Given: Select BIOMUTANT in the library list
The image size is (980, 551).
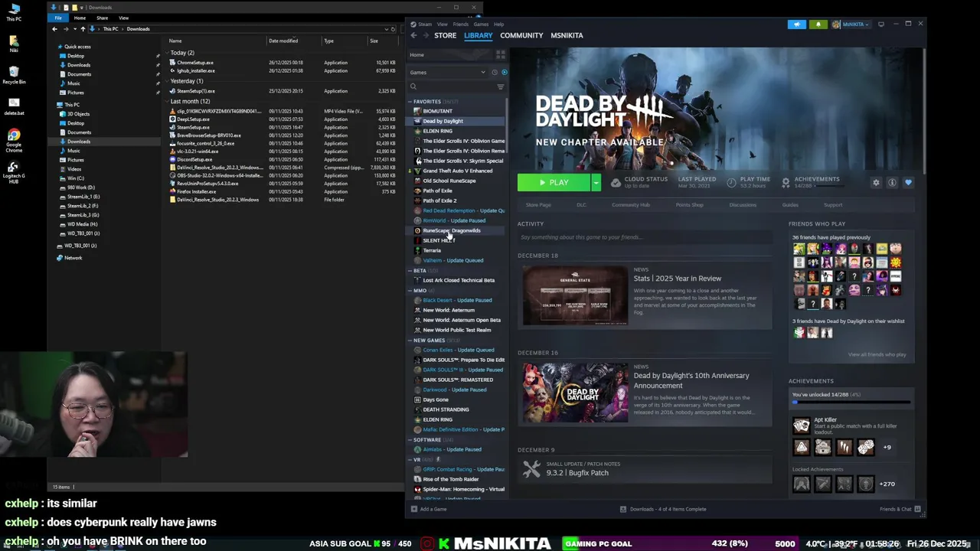Looking at the screenshot, I should [437, 111].
